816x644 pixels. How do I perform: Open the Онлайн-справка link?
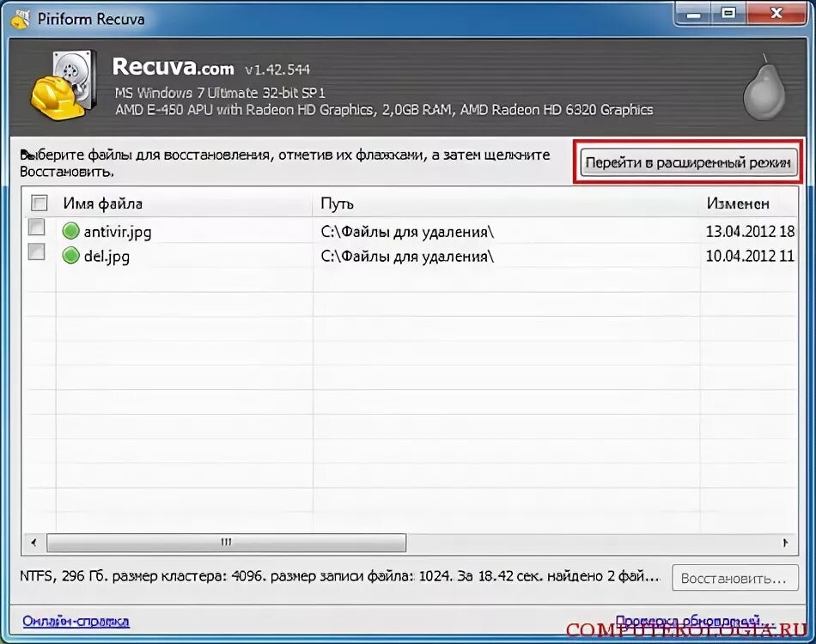[x=76, y=621]
